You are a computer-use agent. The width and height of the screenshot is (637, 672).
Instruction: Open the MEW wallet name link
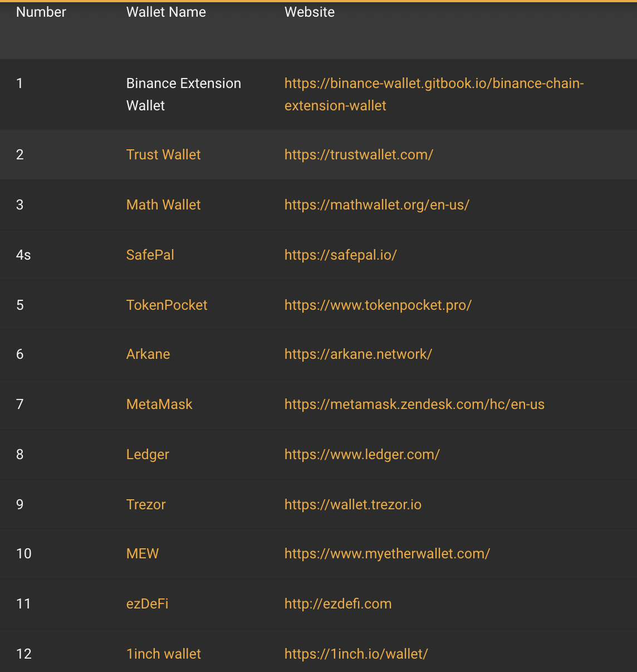click(x=143, y=553)
